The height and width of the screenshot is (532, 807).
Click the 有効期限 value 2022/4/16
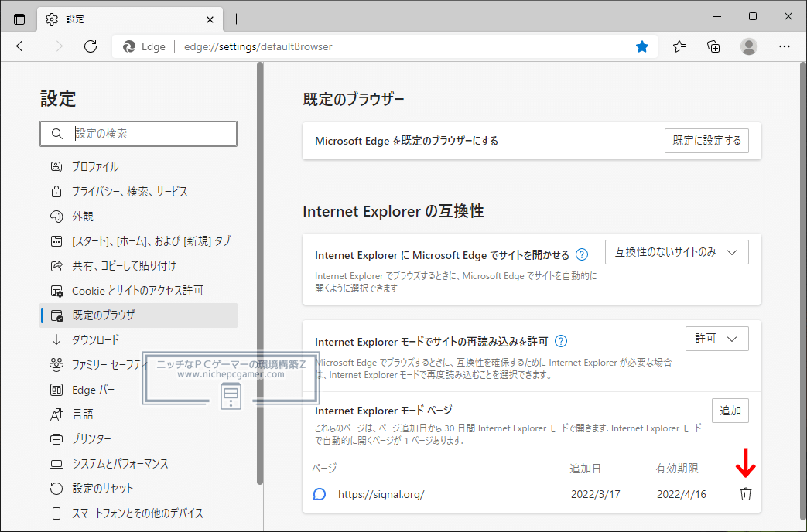click(682, 494)
